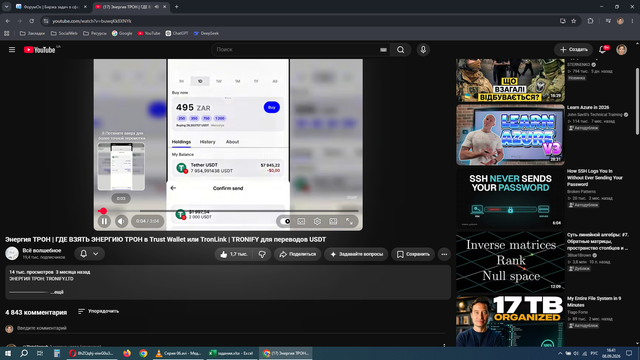The width and height of the screenshot is (640, 360).
Task: Open the DeepSeek bookmark
Action: click(x=206, y=33)
